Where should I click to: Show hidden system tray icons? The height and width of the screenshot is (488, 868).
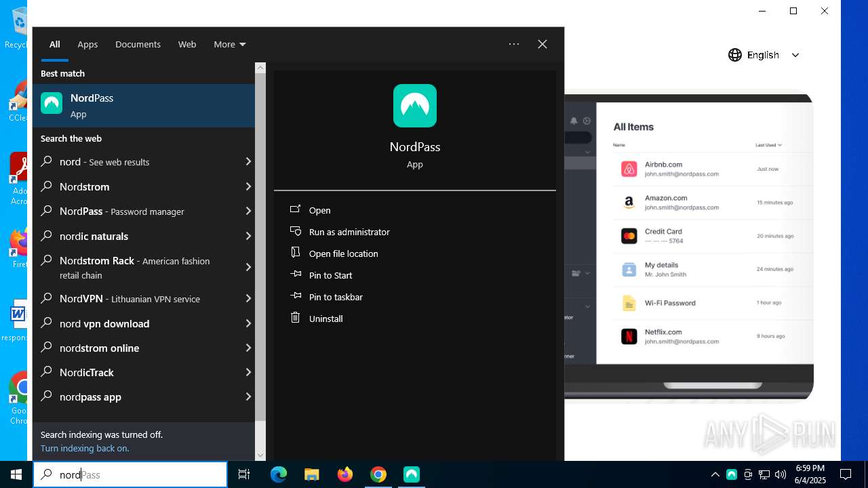coord(715,474)
